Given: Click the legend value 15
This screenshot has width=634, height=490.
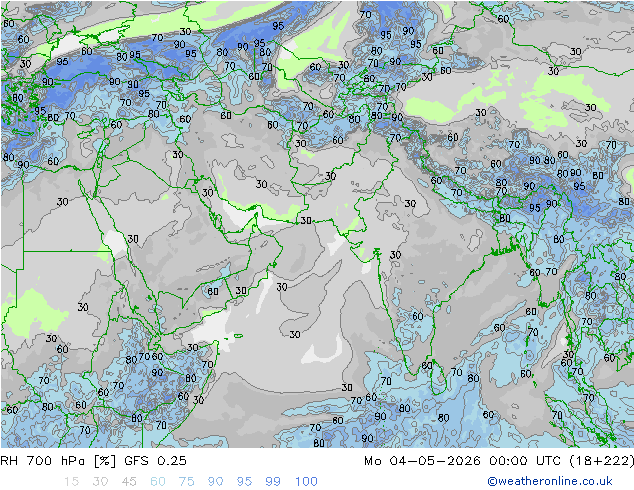Looking at the screenshot, I should coord(71,481).
